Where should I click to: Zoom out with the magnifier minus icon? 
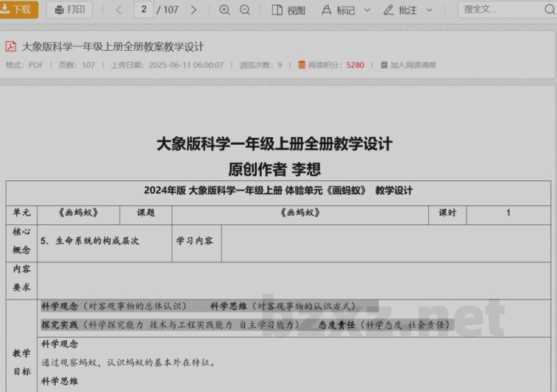tap(245, 10)
